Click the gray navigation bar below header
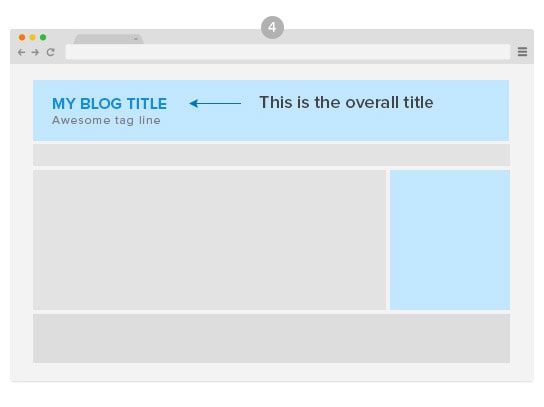Viewport: 544px width, 407px height. (271, 155)
